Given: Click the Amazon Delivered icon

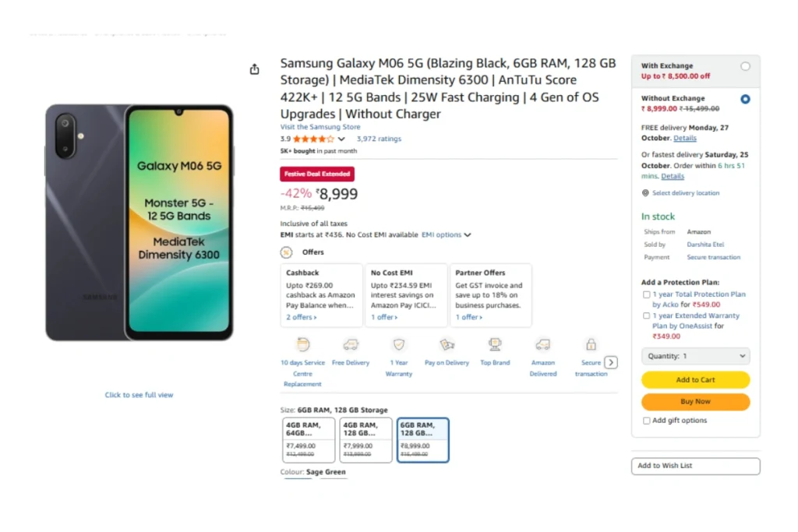Looking at the screenshot, I should pos(543,344).
